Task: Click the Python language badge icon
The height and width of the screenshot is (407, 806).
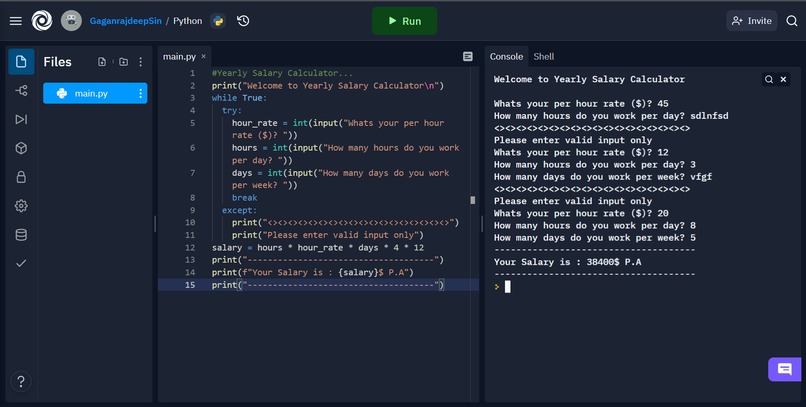Action: click(x=218, y=21)
